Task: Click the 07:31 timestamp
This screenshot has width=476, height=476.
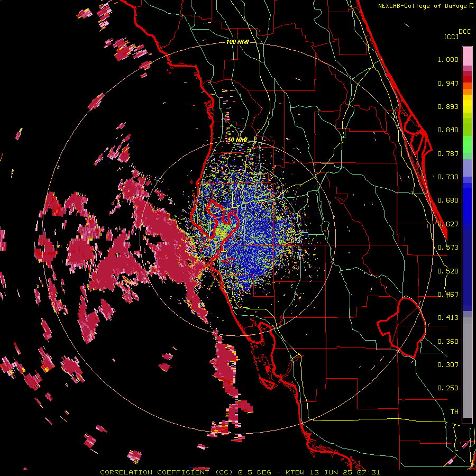Action: coord(370,472)
